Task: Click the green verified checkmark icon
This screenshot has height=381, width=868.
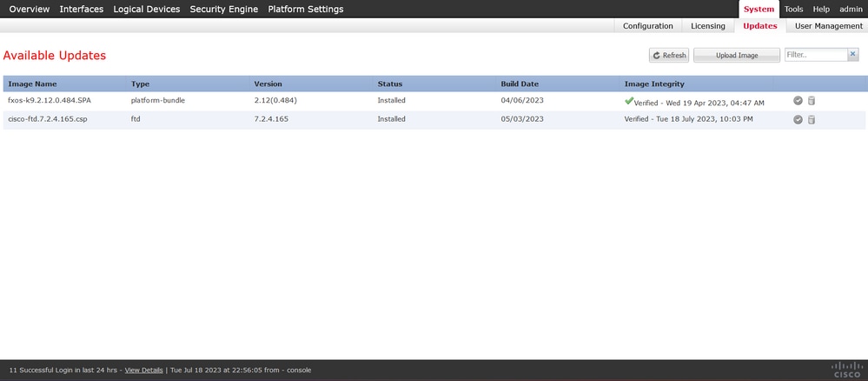Action: 628,101
